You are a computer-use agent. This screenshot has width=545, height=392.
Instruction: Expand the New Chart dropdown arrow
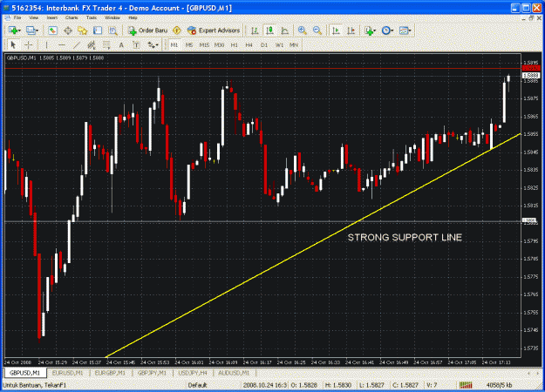click(x=19, y=30)
